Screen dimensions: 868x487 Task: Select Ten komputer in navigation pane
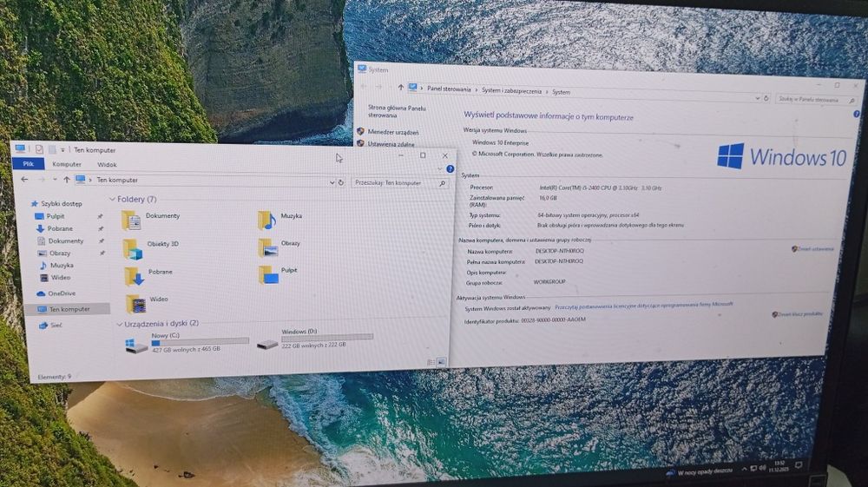(67, 309)
